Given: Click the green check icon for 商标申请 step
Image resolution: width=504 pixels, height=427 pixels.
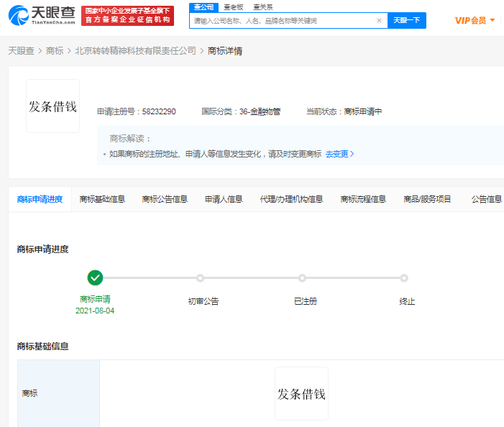Looking at the screenshot, I should [x=95, y=278].
